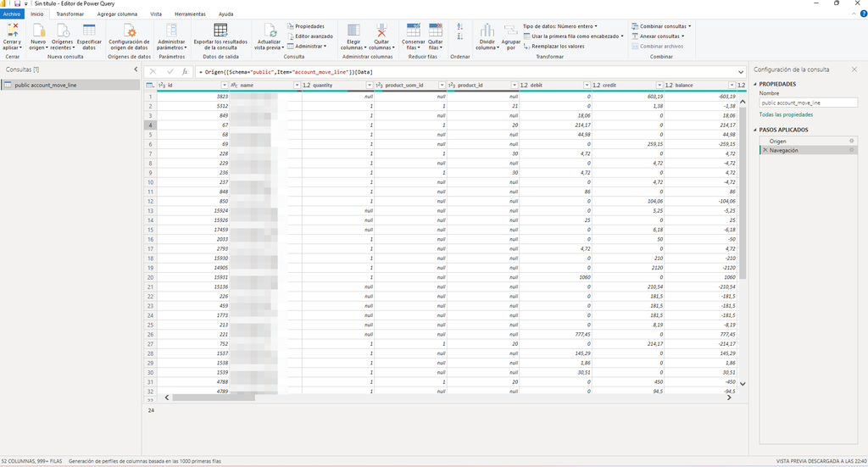Open filter dropdown of balance column
868x467 pixels.
[x=732, y=86]
